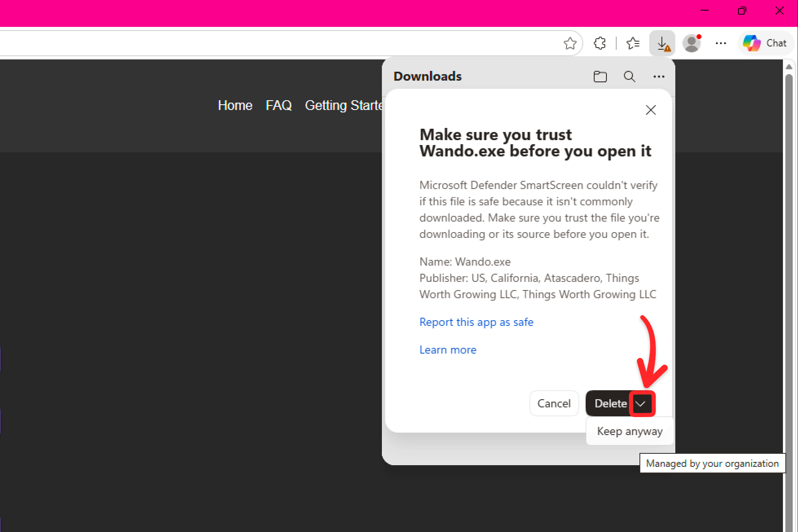
Task: Open Getting Started navigation link
Action: 344,106
